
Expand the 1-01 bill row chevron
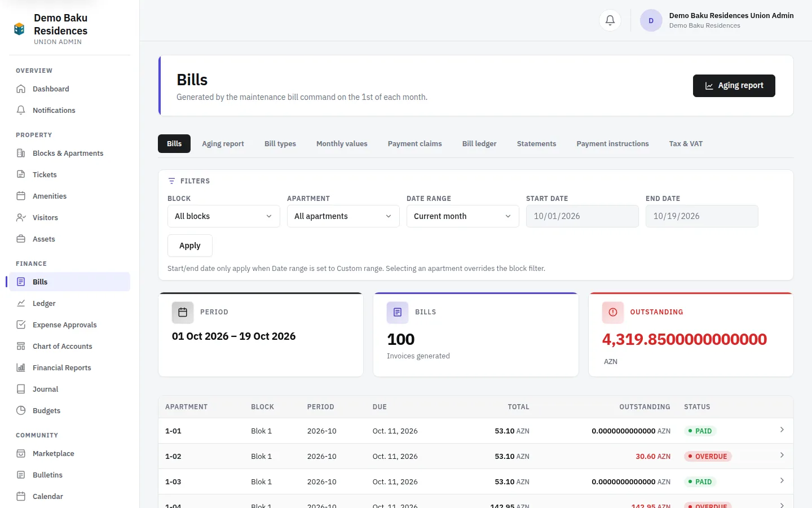click(x=782, y=430)
